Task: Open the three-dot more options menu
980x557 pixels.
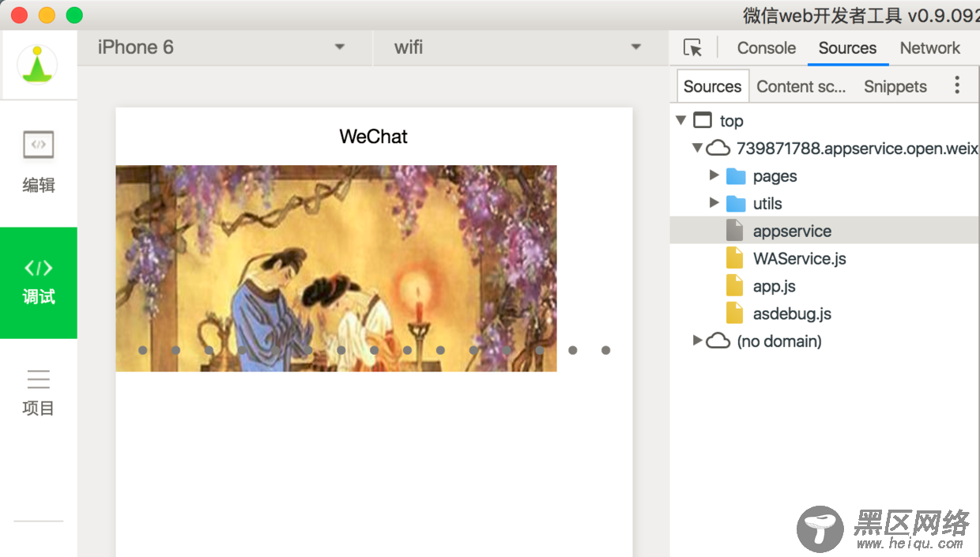Action: (957, 85)
